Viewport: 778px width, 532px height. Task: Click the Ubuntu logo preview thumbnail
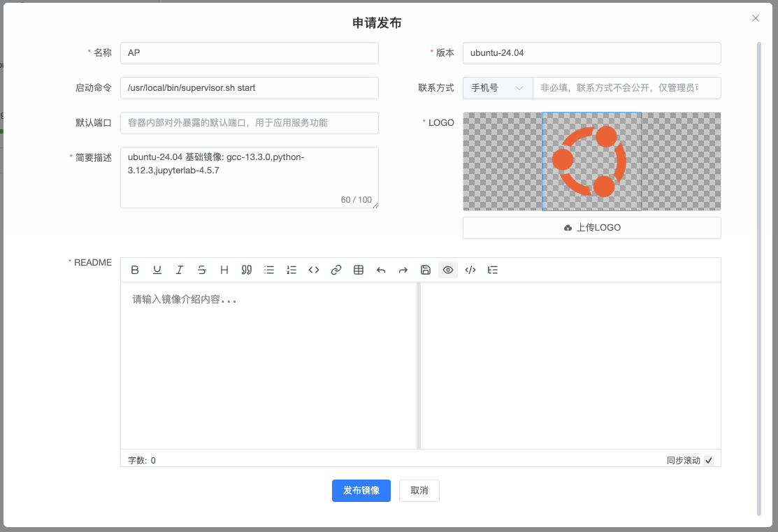592,161
